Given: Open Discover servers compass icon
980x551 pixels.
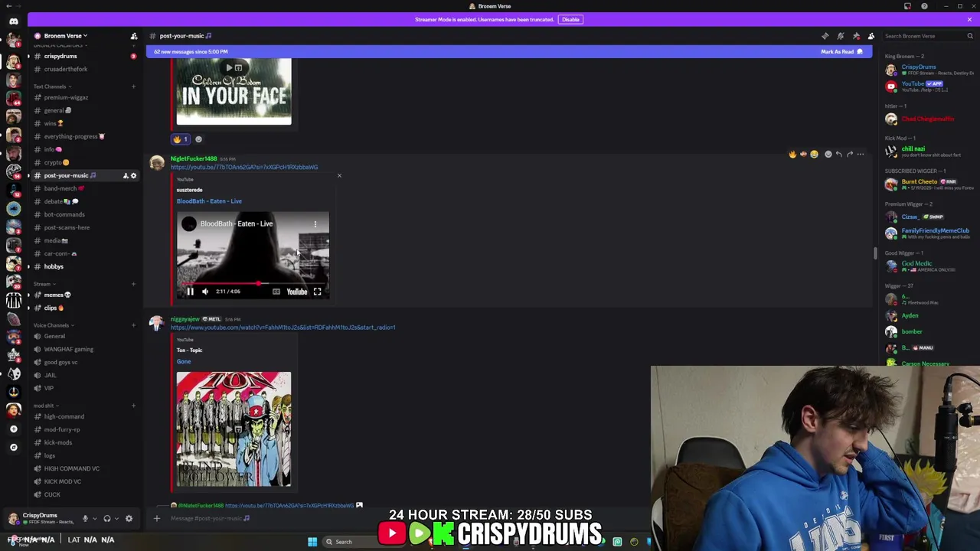Looking at the screenshot, I should [13, 447].
